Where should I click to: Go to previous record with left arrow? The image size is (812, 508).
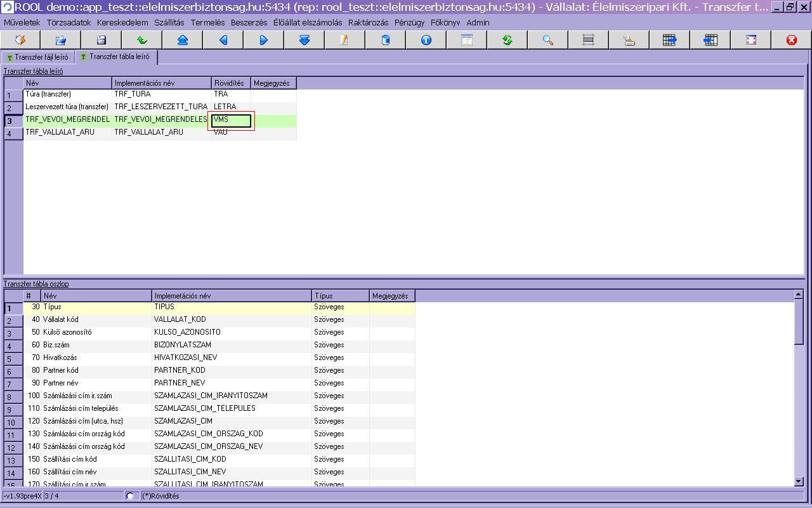(223, 40)
